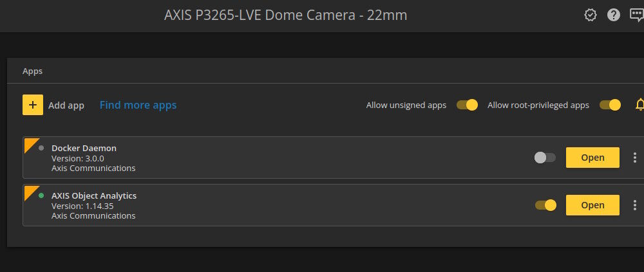Click the yellow notification bell icon
644x272 pixels.
coord(639,105)
